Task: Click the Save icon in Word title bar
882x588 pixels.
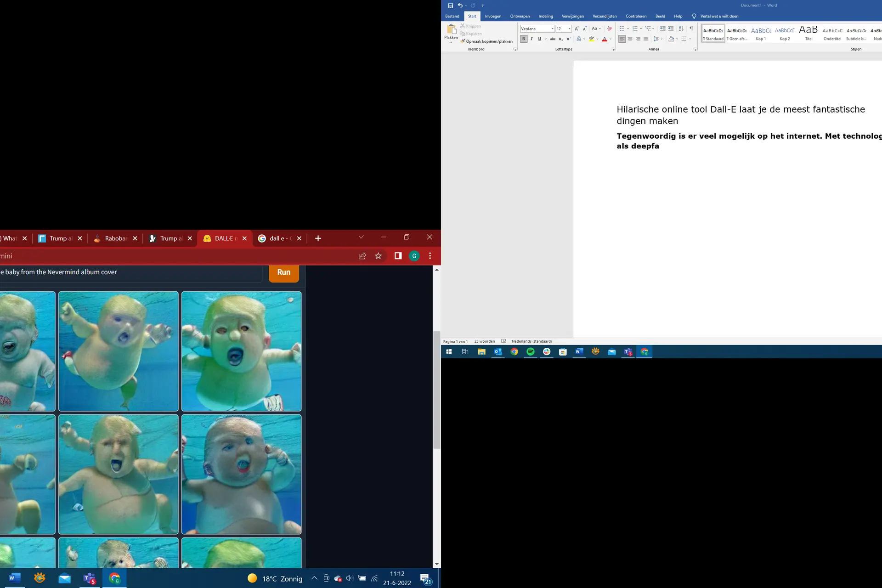Action: pyautogui.click(x=450, y=6)
